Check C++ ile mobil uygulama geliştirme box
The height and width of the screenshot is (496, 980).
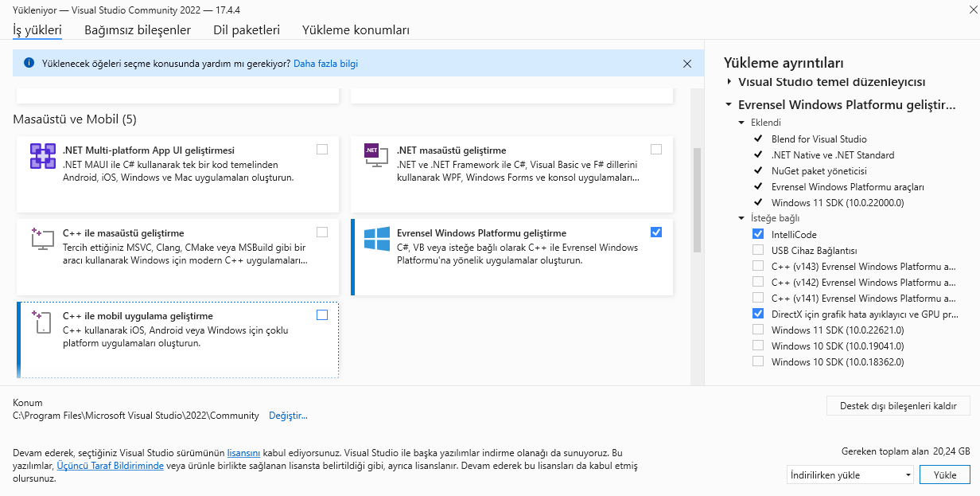[x=321, y=315]
